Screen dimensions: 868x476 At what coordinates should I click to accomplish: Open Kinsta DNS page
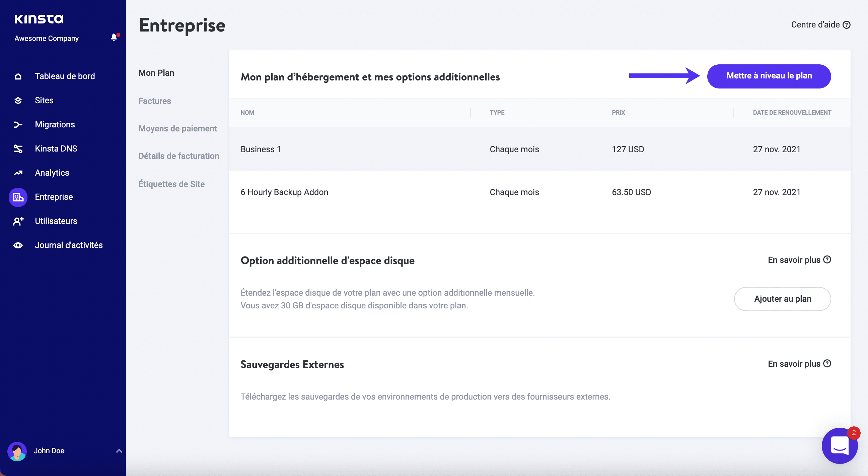(x=56, y=149)
